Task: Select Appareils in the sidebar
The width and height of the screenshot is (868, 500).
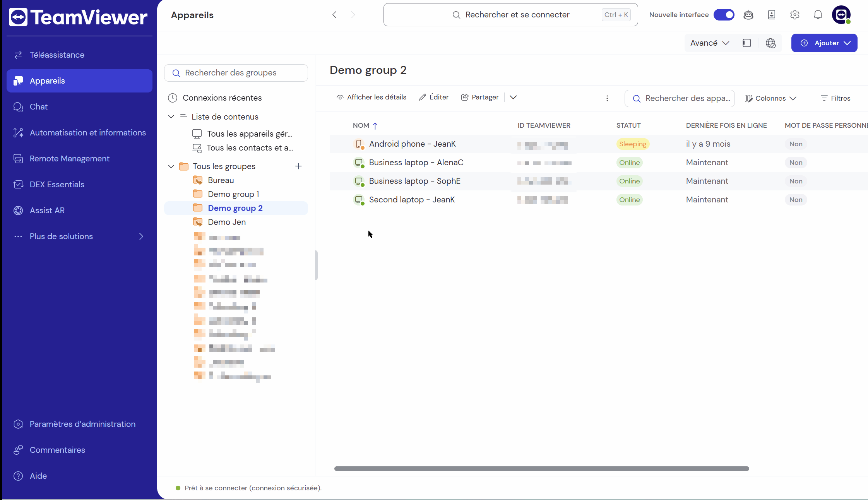Action: tap(79, 81)
